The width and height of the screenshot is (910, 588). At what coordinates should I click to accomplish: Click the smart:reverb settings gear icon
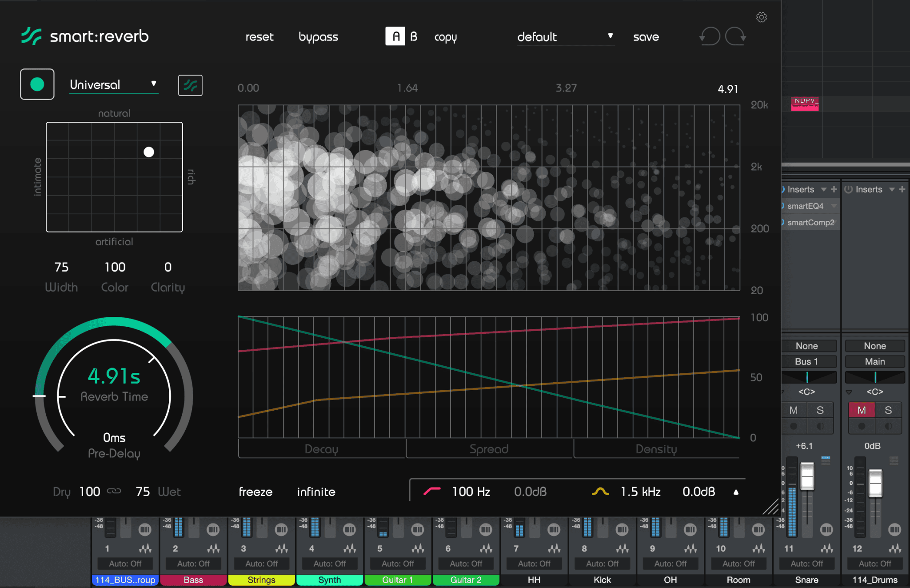coord(761,17)
